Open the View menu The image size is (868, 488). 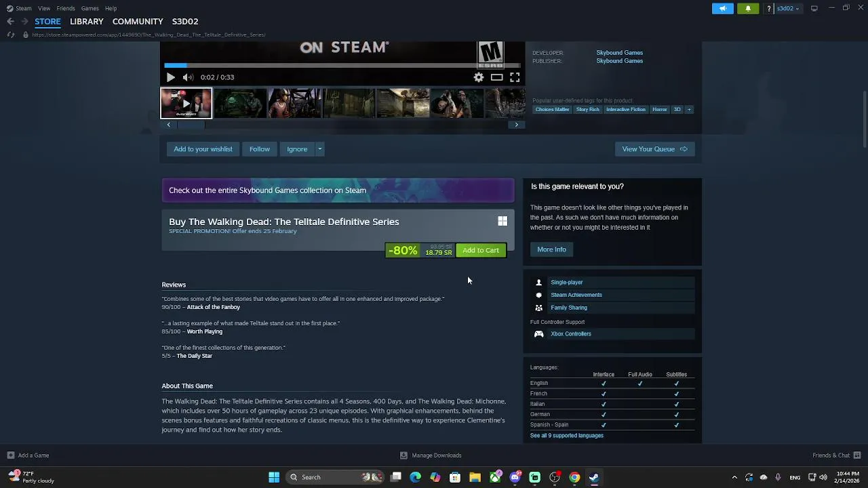click(44, 8)
